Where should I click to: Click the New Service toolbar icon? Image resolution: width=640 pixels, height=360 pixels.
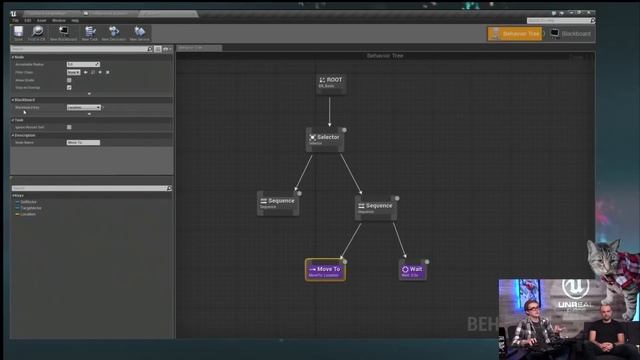140,31
